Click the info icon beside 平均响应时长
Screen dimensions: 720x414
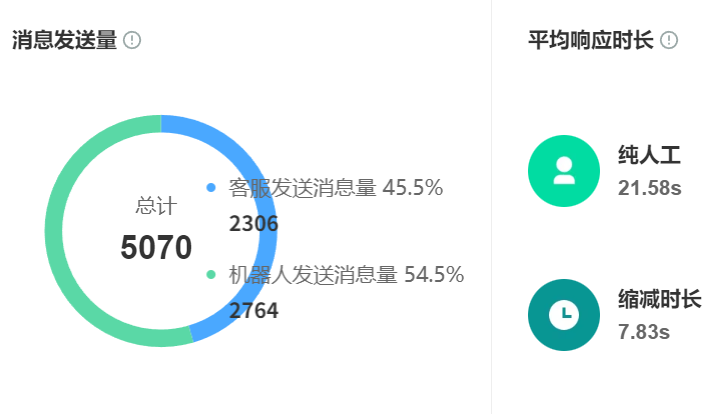669,41
